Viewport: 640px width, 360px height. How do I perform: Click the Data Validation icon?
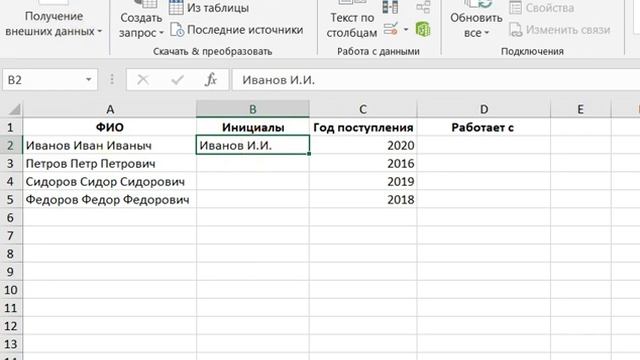pos(391,29)
